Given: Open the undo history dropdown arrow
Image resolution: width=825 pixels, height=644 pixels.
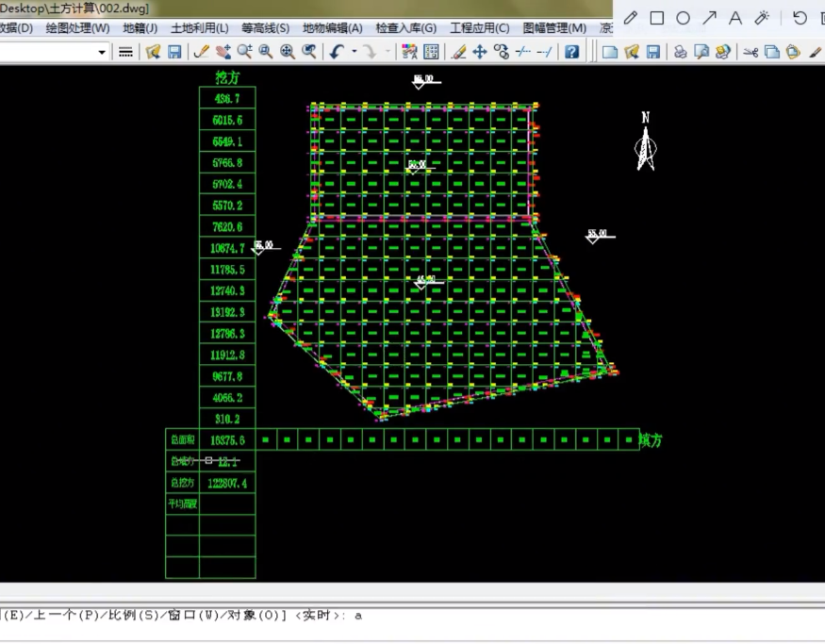Looking at the screenshot, I should (x=355, y=52).
